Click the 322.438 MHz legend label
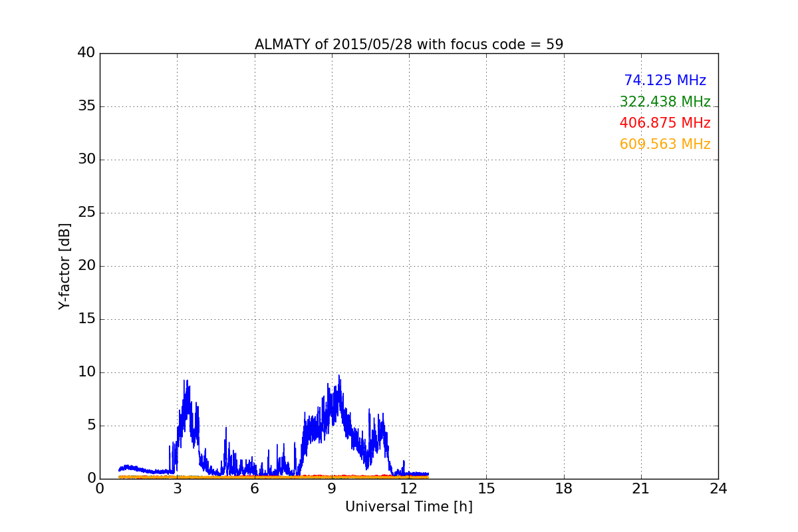Viewport: 798px width, 532px height. point(665,102)
